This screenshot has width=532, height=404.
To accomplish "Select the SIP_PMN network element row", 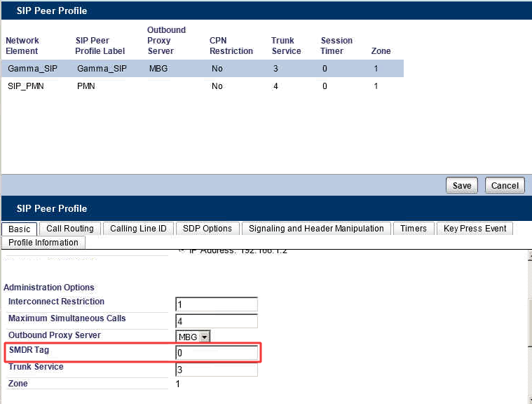I will coord(25,86).
